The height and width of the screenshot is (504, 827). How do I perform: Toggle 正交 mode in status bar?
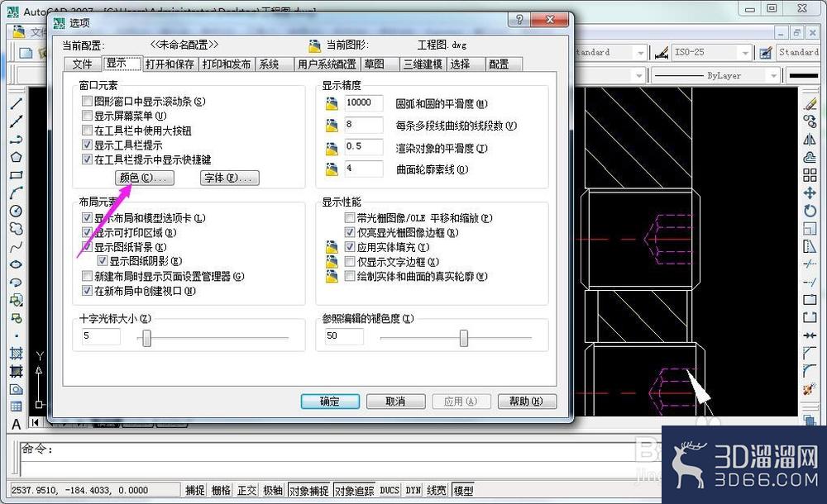pyautogui.click(x=246, y=490)
